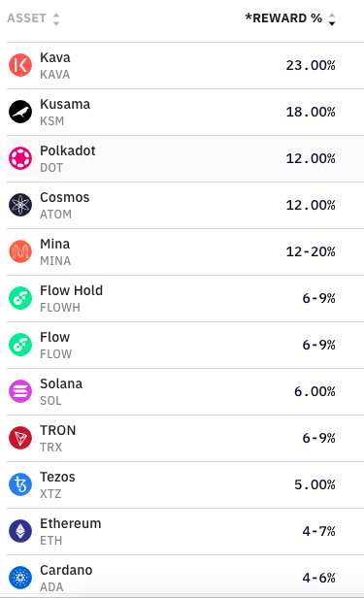Screen dimensions: 364x598
Task: Click the Ethereum diamond icon
Action: [x=20, y=531]
